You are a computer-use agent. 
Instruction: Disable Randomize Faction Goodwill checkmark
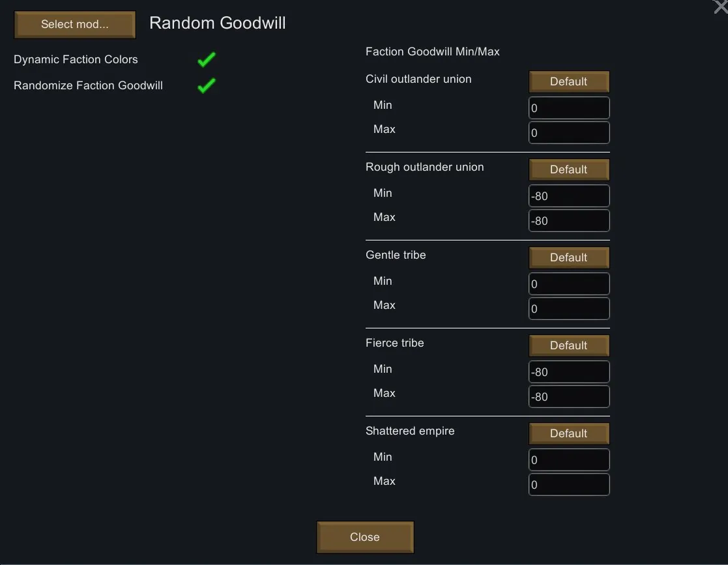[x=207, y=85]
